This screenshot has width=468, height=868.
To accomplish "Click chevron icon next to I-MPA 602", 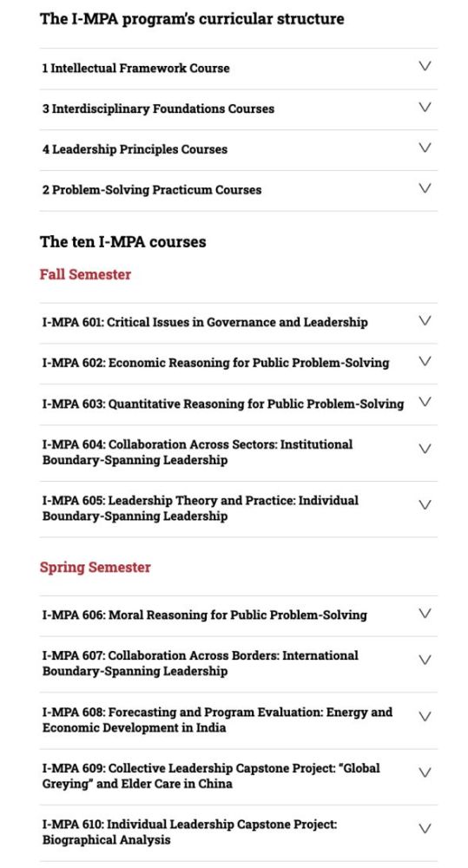I will coord(425,361).
